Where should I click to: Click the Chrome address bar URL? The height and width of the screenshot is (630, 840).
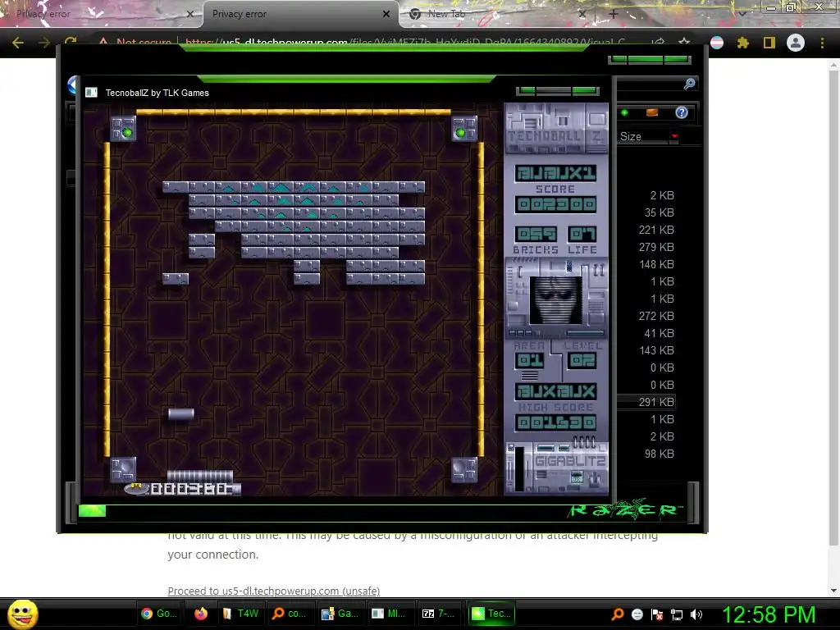tap(404, 42)
